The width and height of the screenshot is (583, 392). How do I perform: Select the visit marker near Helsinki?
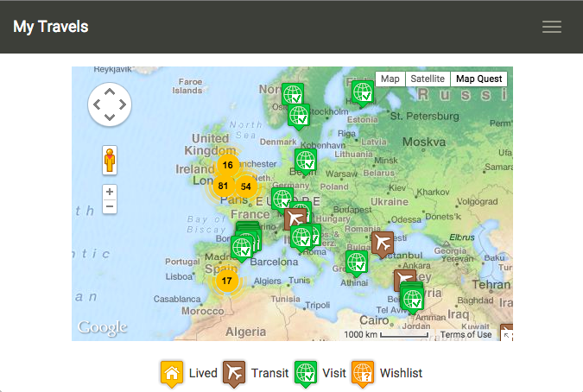click(x=363, y=92)
